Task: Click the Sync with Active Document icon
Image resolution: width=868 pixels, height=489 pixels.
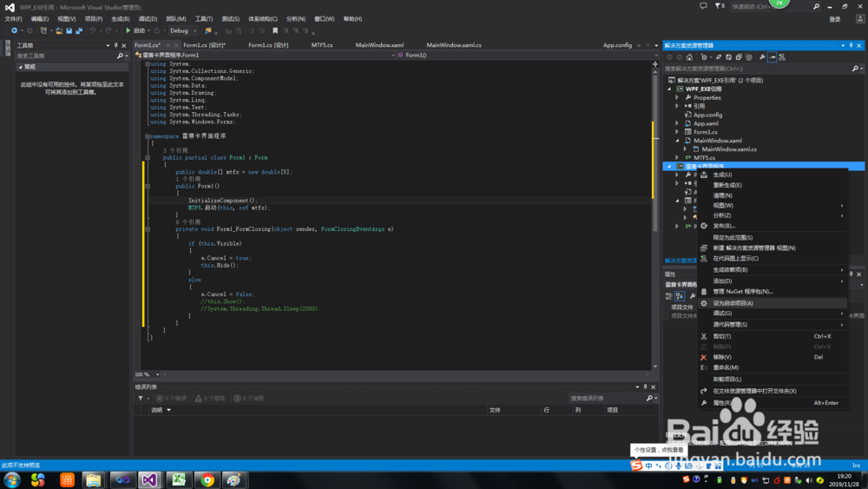Action: click(x=719, y=57)
